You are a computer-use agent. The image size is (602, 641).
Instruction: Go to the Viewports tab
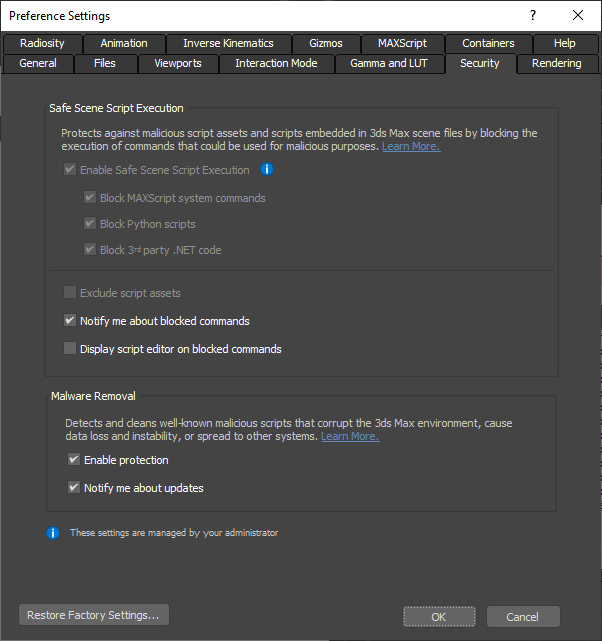click(x=178, y=63)
